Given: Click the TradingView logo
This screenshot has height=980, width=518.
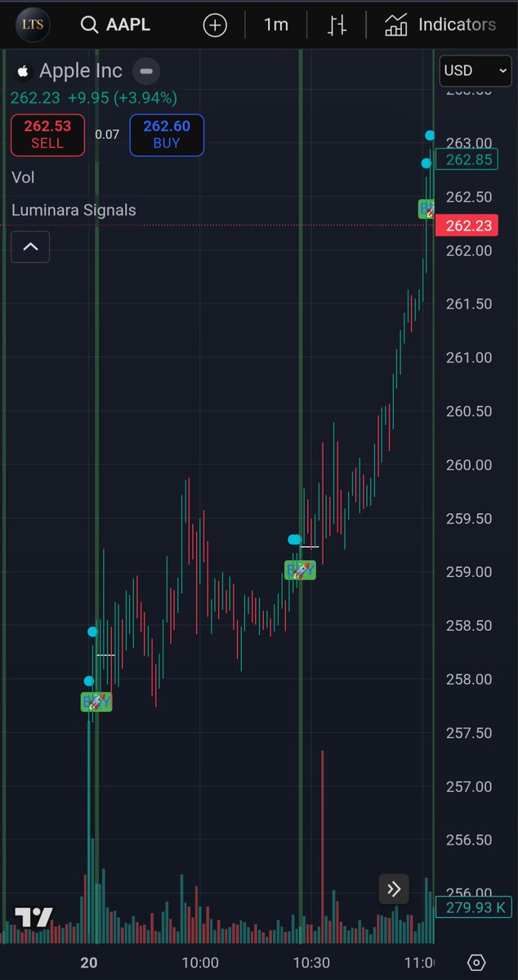Looking at the screenshot, I should 34,917.
